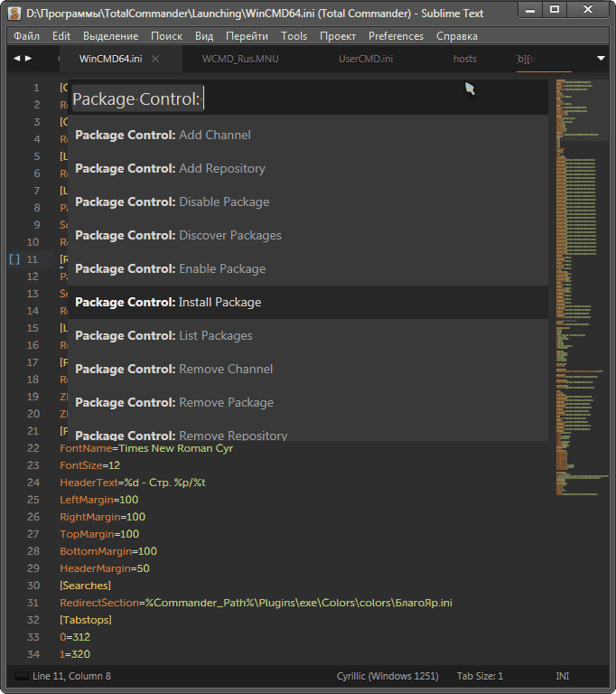The image size is (616, 694).
Task: Maximize the Sublime Text window
Action: pyautogui.click(x=554, y=9)
